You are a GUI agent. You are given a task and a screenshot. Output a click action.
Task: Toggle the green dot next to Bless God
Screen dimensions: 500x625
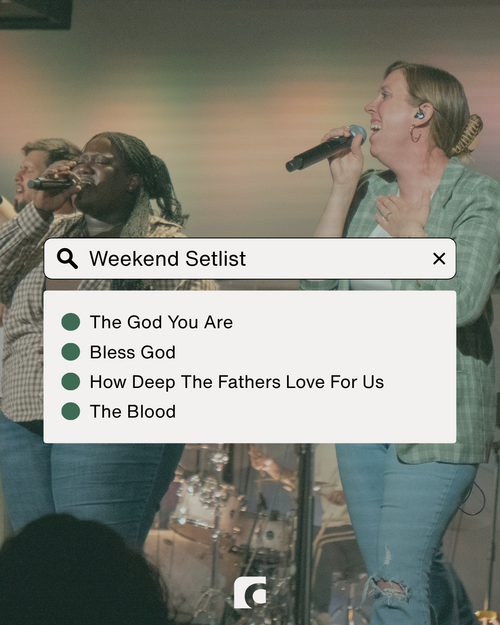pyautogui.click(x=71, y=352)
